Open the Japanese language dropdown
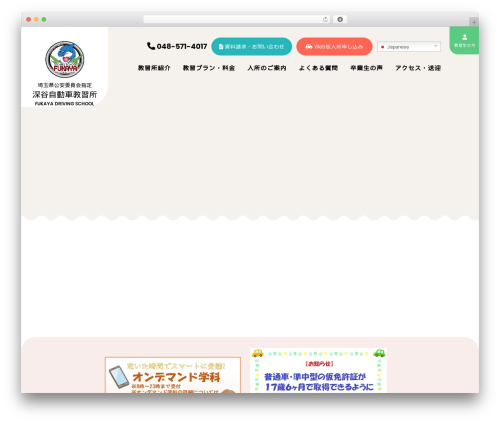The image size is (500, 423). coord(409,47)
